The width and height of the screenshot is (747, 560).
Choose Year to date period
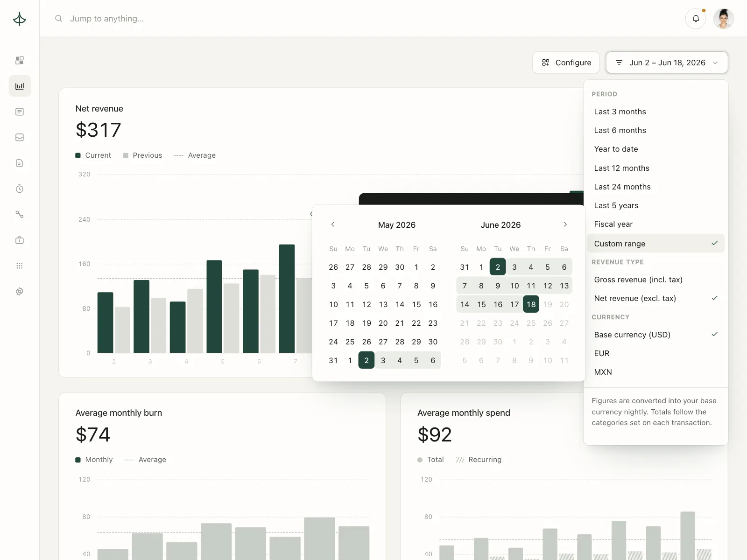tap(656, 149)
